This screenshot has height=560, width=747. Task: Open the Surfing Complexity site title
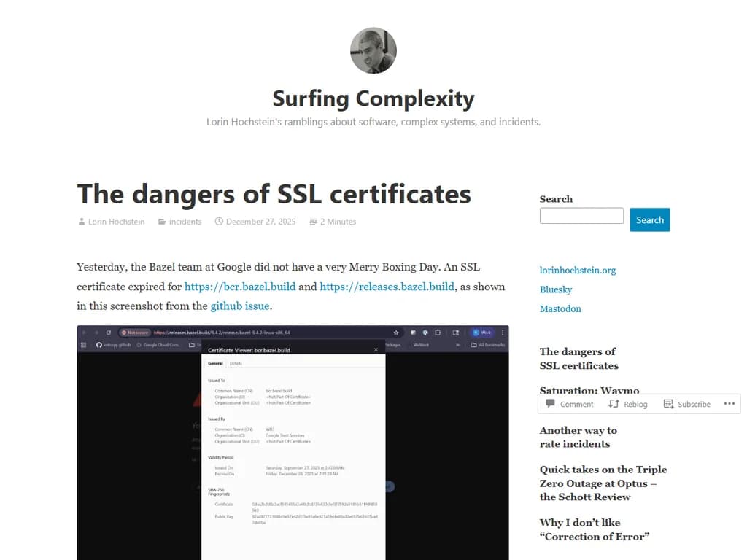[x=373, y=98]
